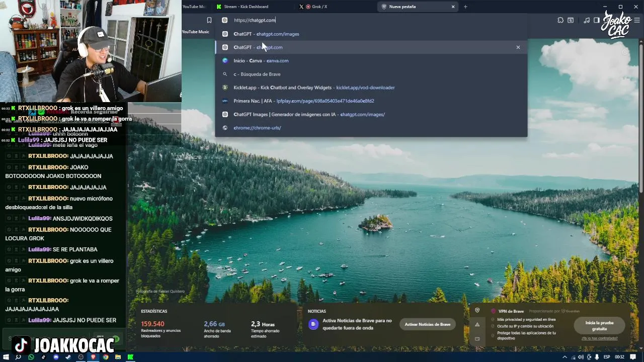Click VPN de Brave heading

coord(511,311)
